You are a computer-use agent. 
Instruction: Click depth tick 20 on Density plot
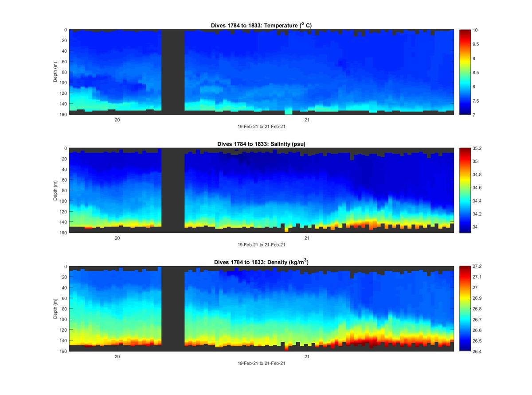(64, 277)
